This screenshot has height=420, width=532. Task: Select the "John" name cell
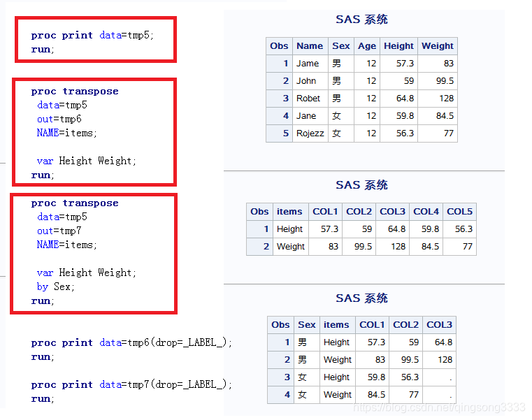coord(310,81)
